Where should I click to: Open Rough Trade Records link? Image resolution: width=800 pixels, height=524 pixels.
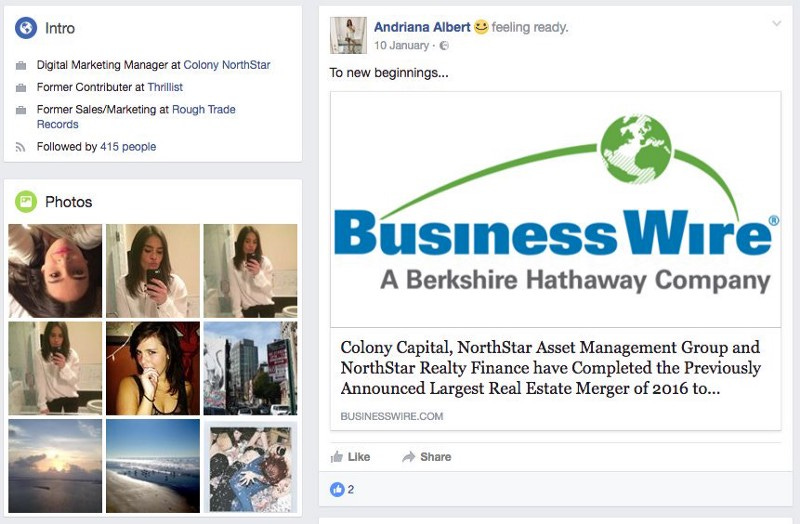click(136, 117)
